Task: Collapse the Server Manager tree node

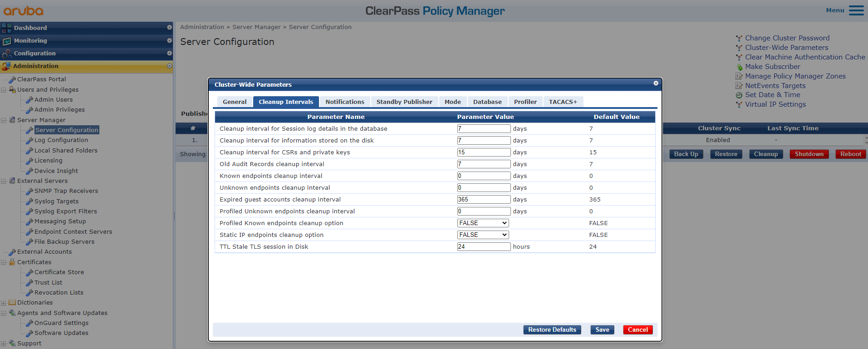Action: coord(4,120)
